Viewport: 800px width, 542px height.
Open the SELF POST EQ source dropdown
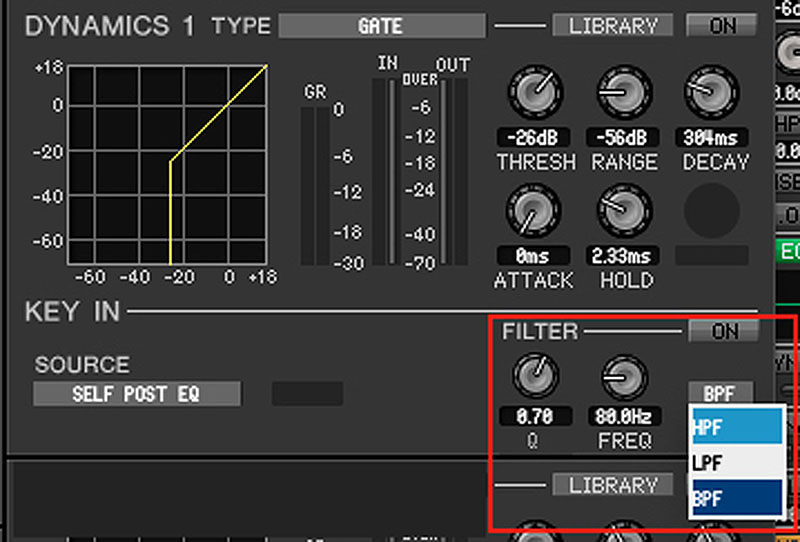pyautogui.click(x=137, y=394)
